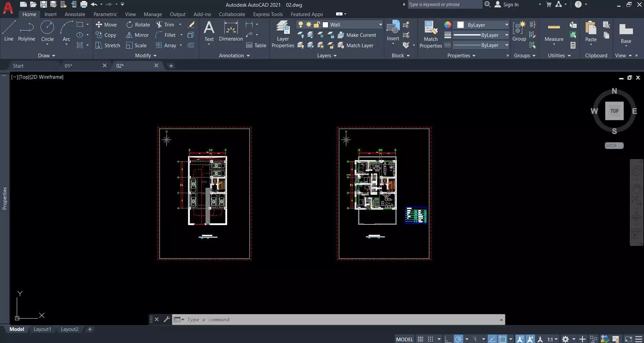Switch to the Layout1 tab

click(42, 329)
